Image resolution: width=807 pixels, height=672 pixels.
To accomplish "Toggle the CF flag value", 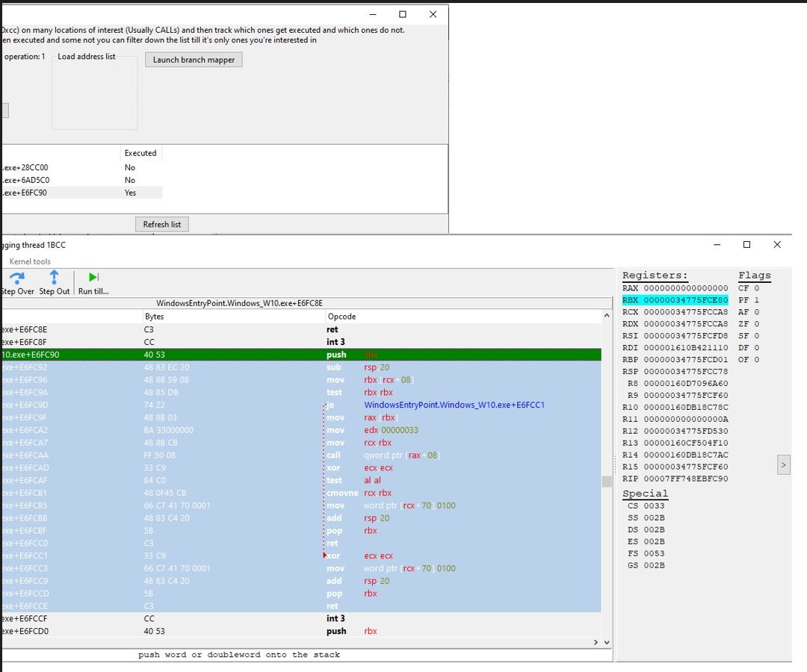I will coord(756,288).
